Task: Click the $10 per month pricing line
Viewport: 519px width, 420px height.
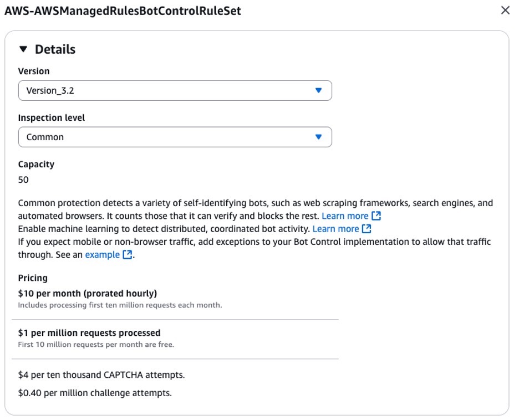Action: pyautogui.click(x=88, y=293)
